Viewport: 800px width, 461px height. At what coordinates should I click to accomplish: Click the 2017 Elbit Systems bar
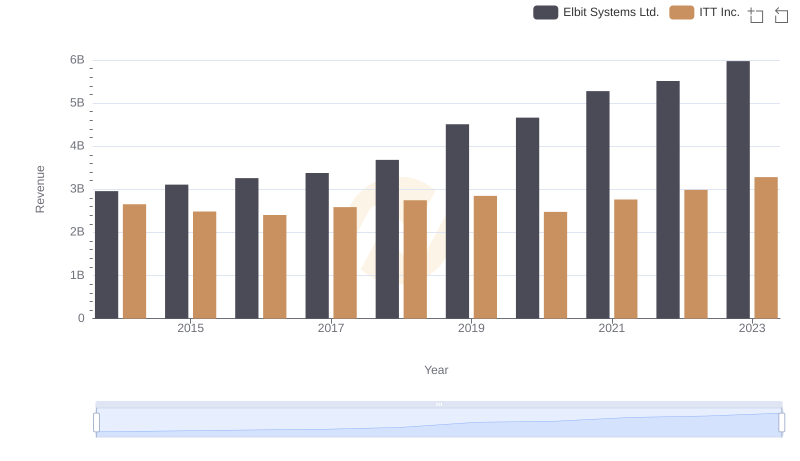coord(317,246)
